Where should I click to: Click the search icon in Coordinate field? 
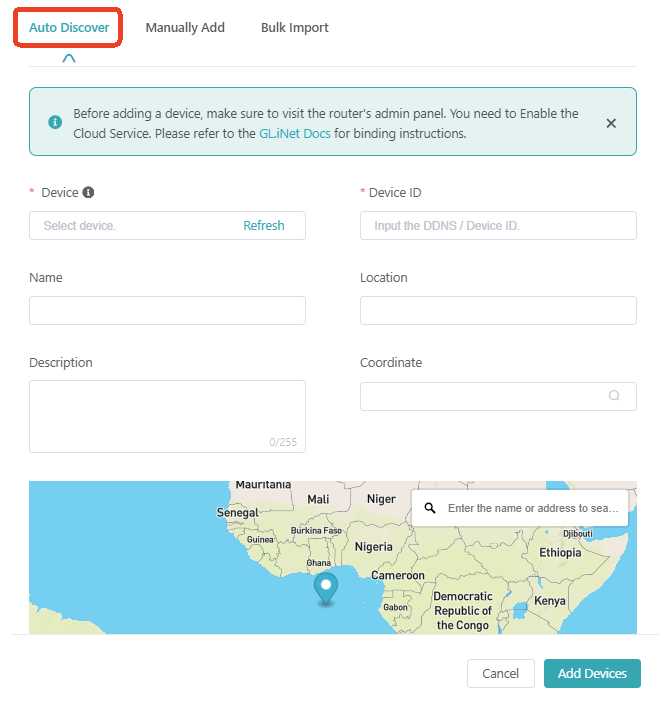(x=614, y=396)
